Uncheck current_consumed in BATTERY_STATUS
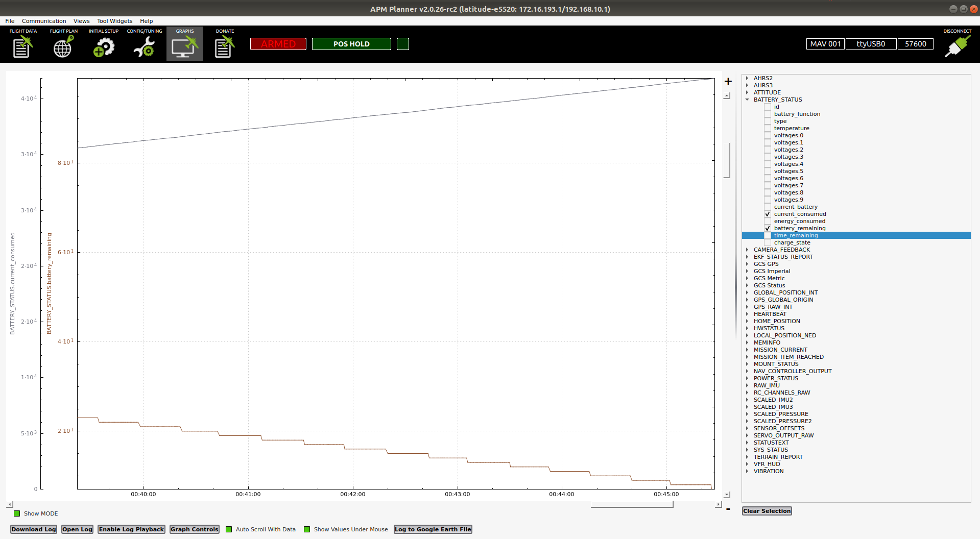The height and width of the screenshot is (539, 980). [768, 214]
